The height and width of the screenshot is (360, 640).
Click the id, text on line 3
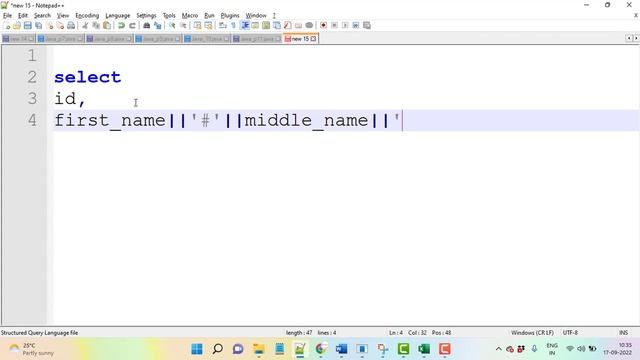[70, 99]
